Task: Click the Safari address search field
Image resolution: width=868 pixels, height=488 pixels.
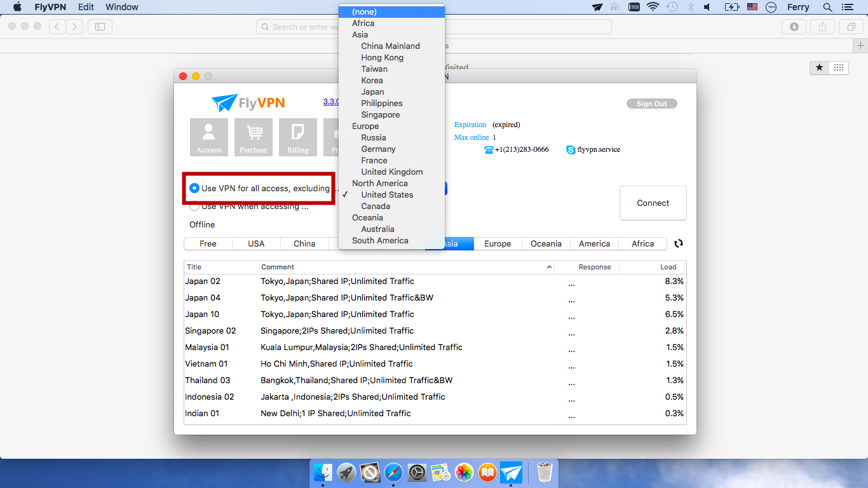Action: [x=434, y=27]
